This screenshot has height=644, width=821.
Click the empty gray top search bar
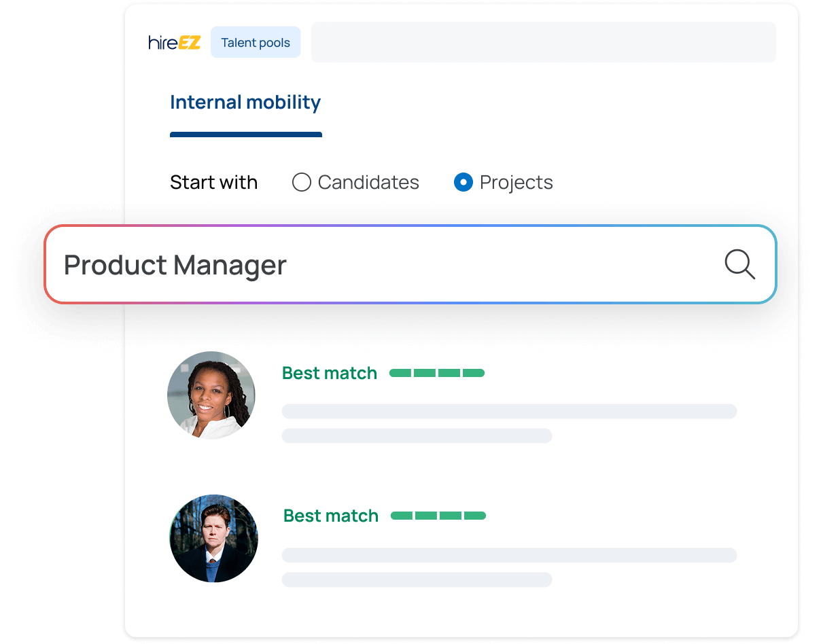point(543,42)
